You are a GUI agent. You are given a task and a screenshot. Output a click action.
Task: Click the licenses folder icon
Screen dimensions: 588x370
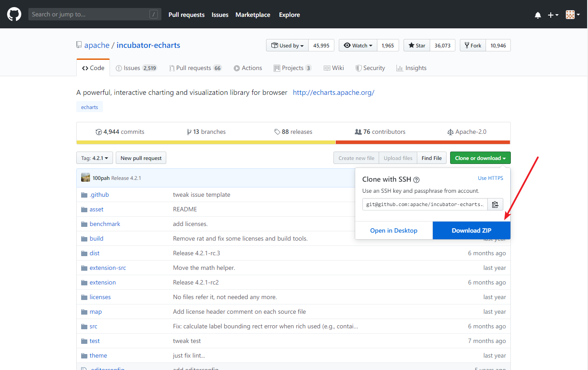(84, 297)
